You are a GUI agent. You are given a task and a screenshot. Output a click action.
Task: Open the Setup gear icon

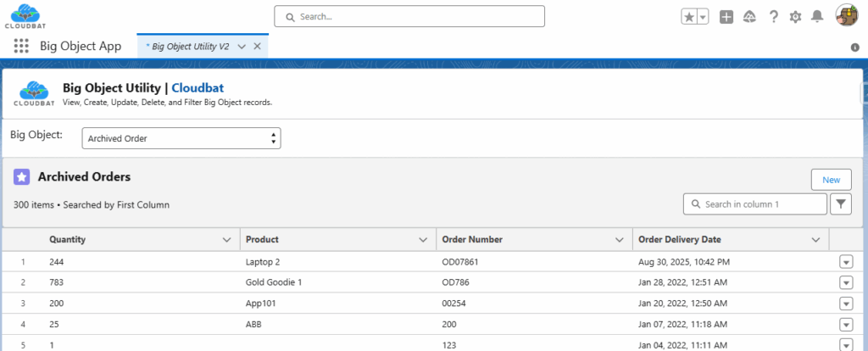[x=795, y=17]
